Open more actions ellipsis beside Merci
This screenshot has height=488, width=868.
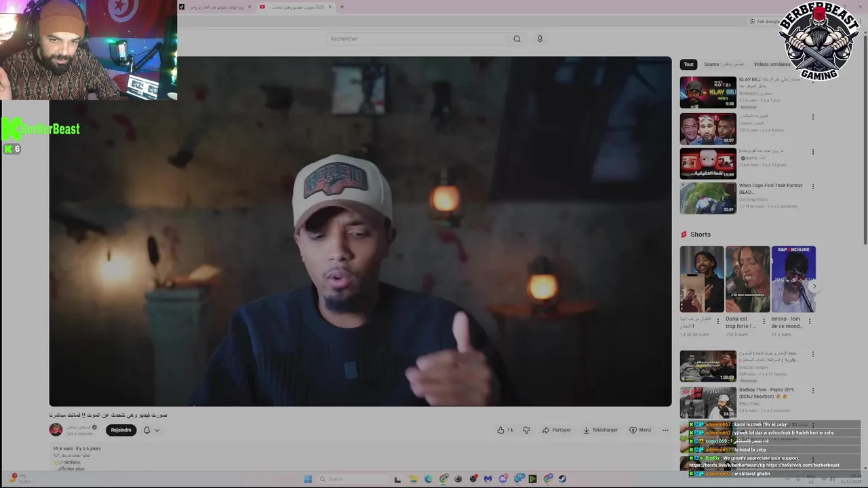pyautogui.click(x=665, y=430)
